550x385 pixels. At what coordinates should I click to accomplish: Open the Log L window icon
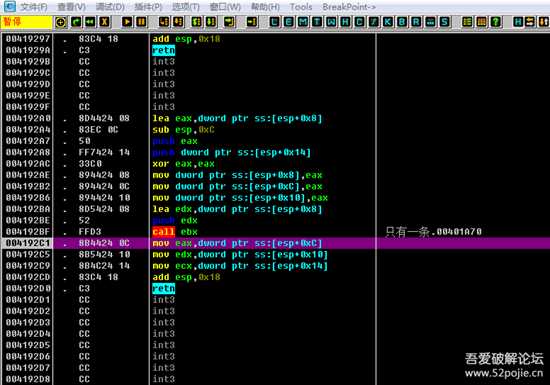274,22
